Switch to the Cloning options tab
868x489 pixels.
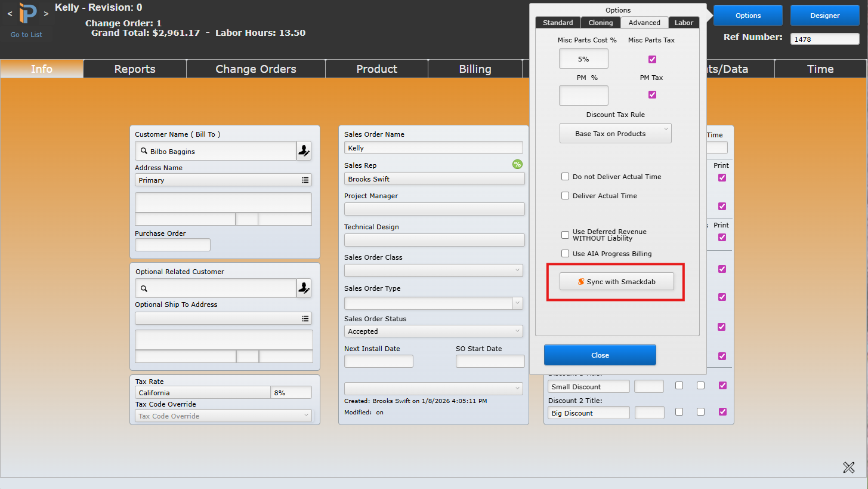[x=600, y=23]
